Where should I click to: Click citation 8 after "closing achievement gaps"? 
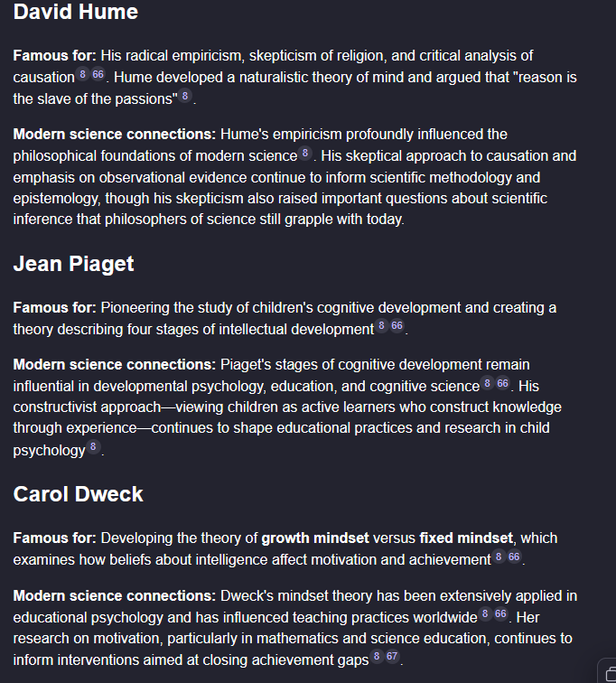[377, 657]
